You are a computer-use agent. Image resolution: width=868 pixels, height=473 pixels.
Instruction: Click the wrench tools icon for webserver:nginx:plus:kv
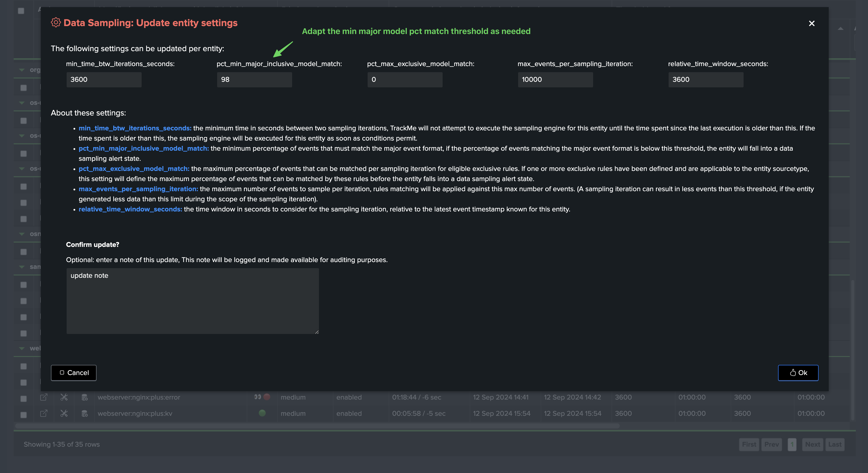[x=64, y=413]
